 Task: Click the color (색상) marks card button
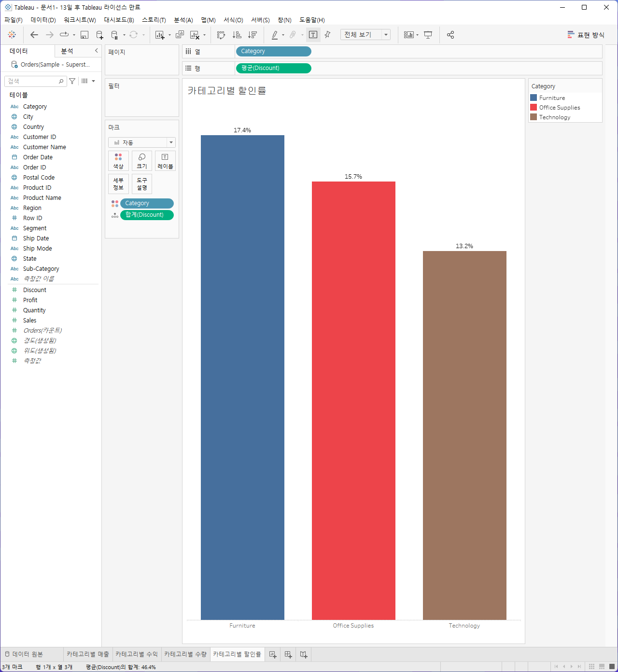click(118, 161)
